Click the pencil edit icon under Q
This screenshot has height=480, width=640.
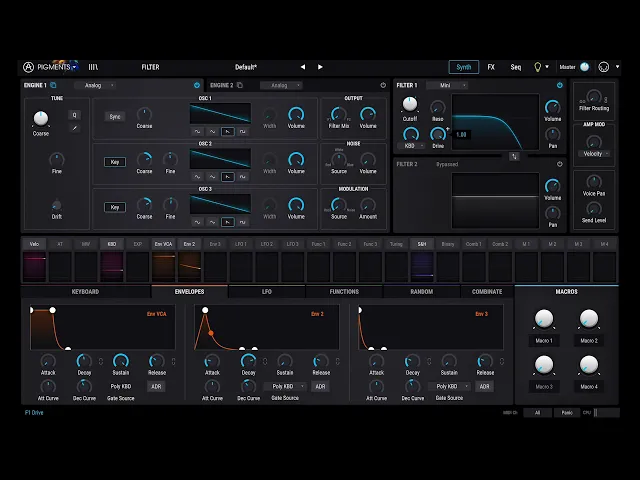(74, 128)
